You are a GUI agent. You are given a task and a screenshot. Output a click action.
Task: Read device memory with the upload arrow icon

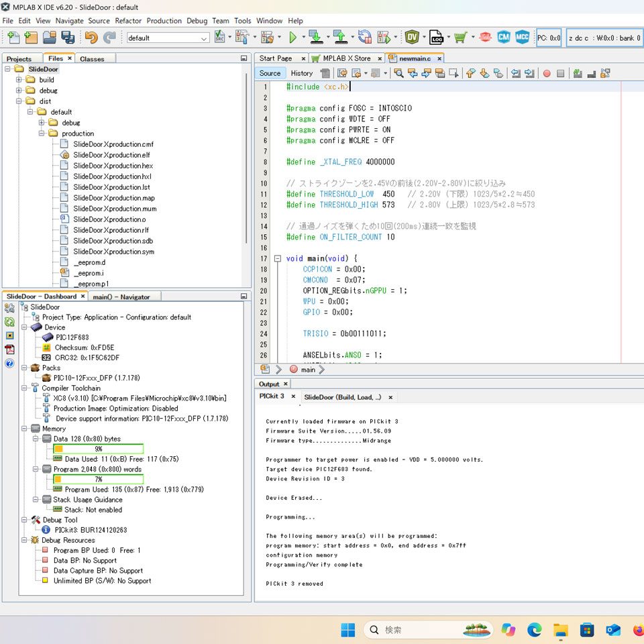tap(341, 38)
